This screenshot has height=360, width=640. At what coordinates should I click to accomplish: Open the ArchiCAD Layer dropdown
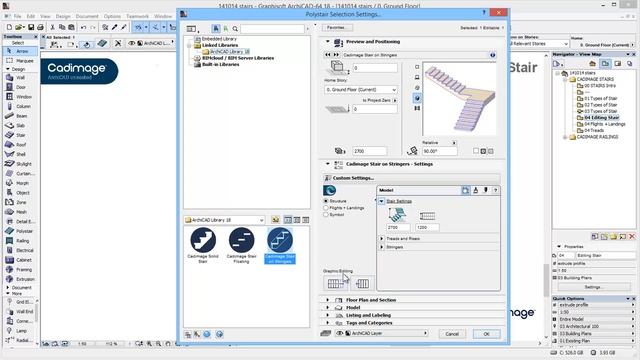pyautogui.click(x=382, y=333)
